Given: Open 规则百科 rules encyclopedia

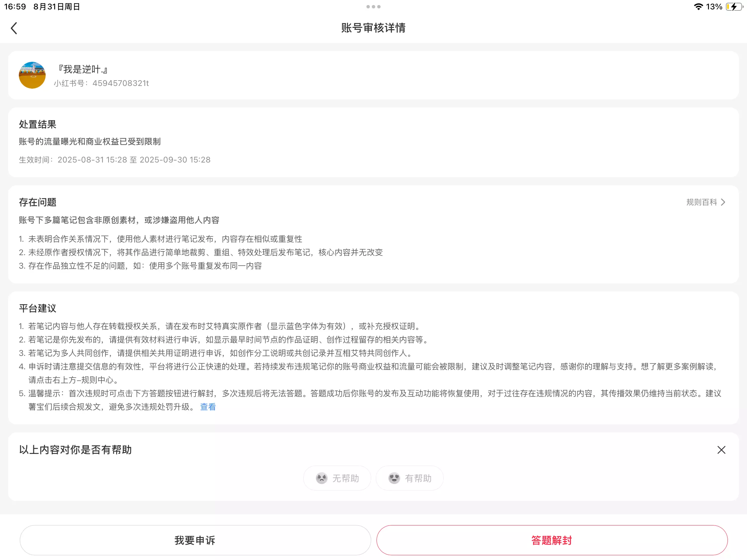Looking at the screenshot, I should point(701,202).
